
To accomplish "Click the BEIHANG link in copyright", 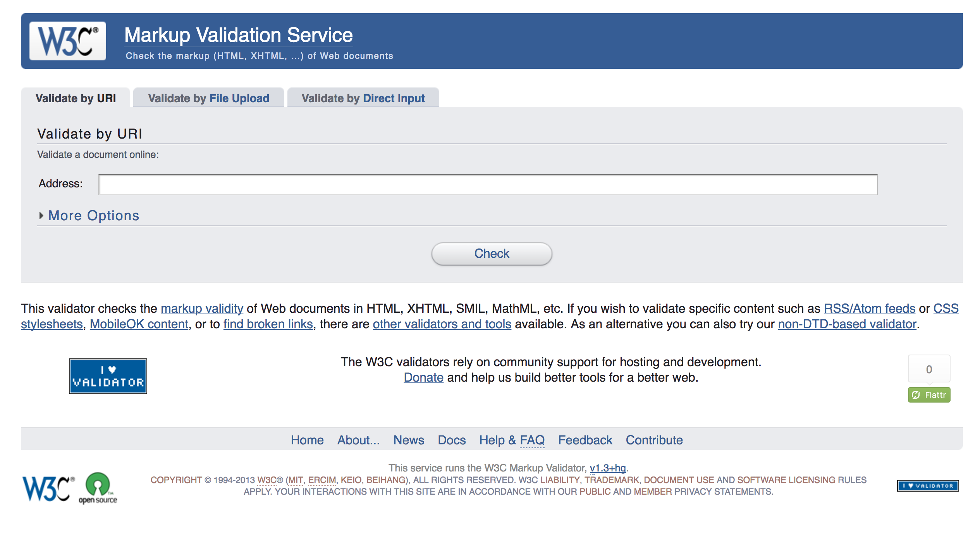I will point(386,480).
